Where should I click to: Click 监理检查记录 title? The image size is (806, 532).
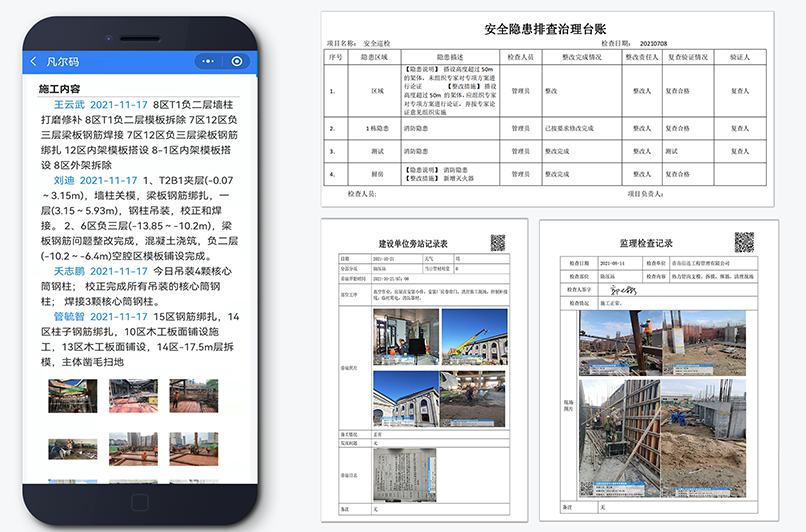(x=646, y=243)
